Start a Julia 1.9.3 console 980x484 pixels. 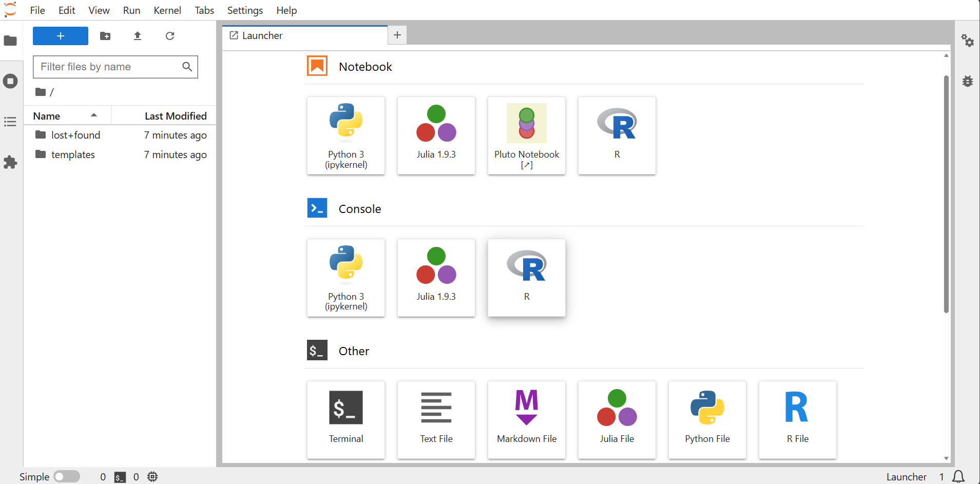(x=436, y=278)
